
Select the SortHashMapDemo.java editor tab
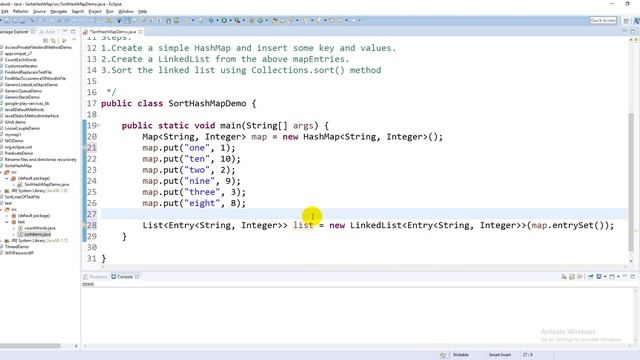coord(113,31)
